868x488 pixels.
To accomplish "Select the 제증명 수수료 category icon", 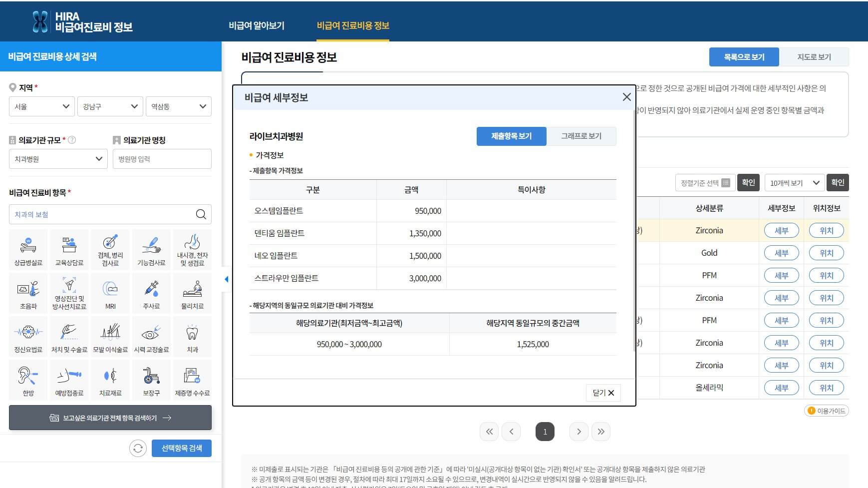I will 192,380.
